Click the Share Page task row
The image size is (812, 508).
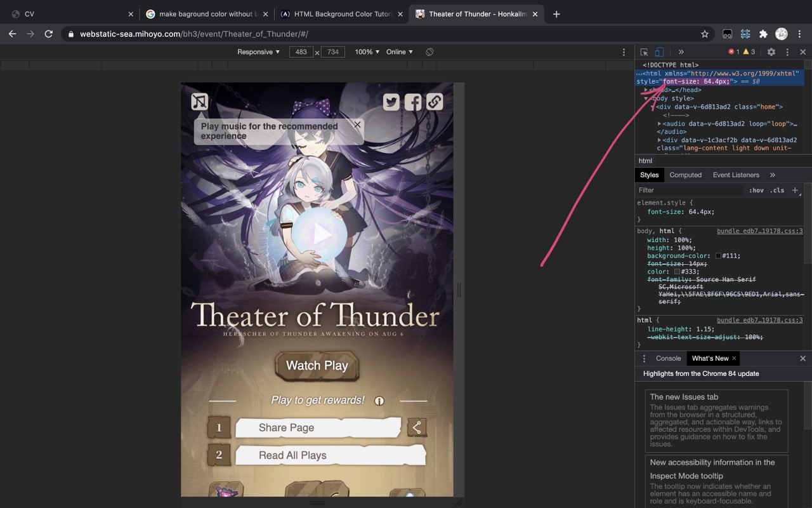point(318,428)
